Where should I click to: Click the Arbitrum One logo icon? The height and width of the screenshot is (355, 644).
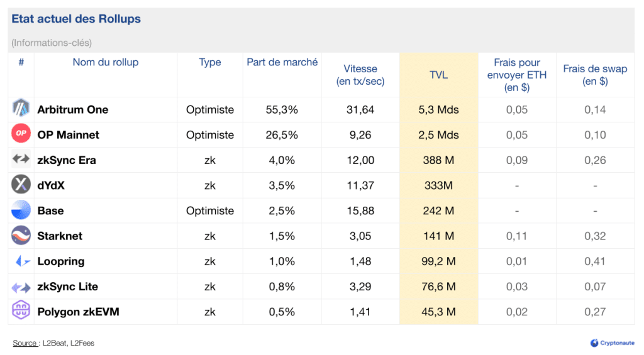click(x=21, y=108)
